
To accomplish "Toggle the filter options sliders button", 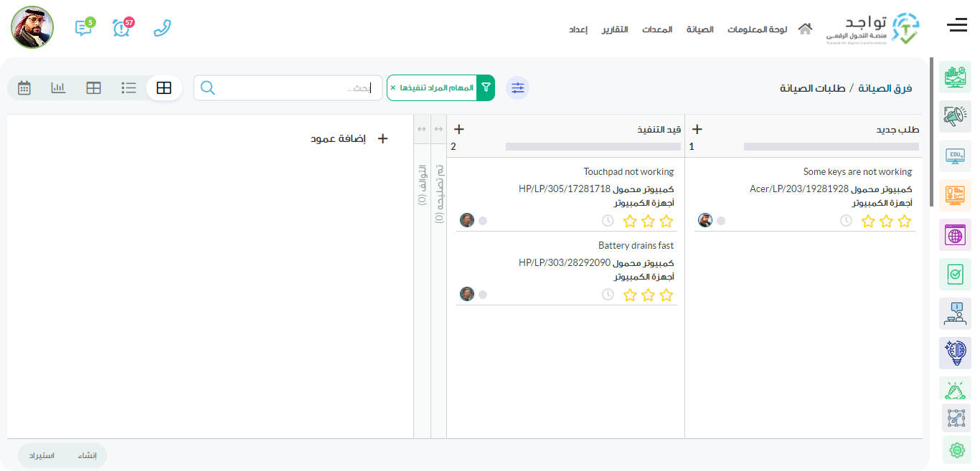I will pos(517,88).
